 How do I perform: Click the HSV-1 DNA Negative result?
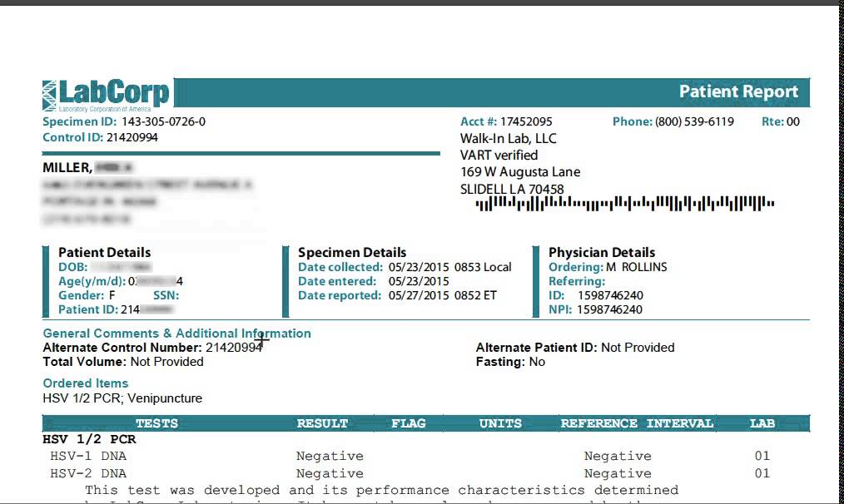(x=330, y=456)
